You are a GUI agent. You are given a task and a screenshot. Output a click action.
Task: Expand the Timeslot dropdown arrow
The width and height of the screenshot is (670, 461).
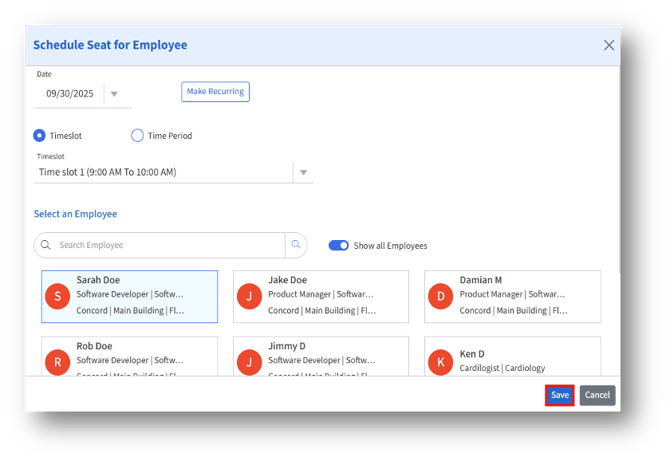click(x=302, y=172)
